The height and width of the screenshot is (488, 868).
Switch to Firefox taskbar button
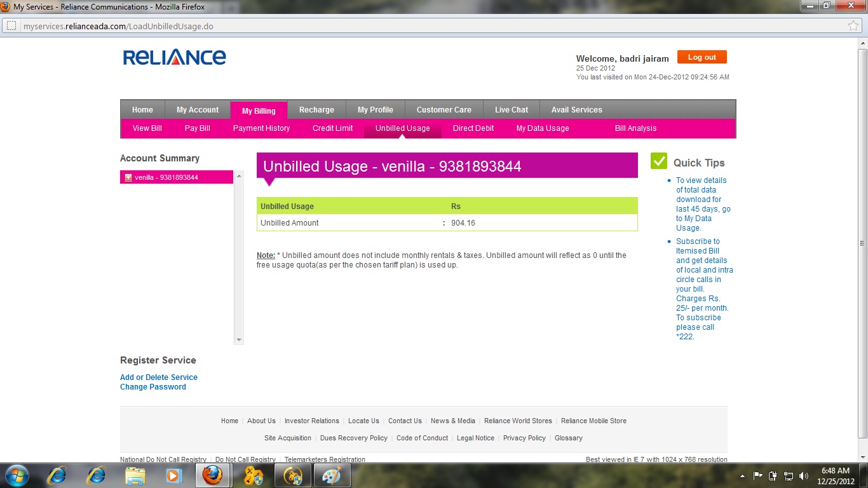pos(213,475)
